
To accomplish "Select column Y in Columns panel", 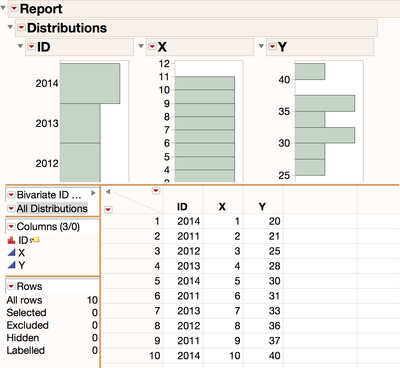I will [22, 265].
